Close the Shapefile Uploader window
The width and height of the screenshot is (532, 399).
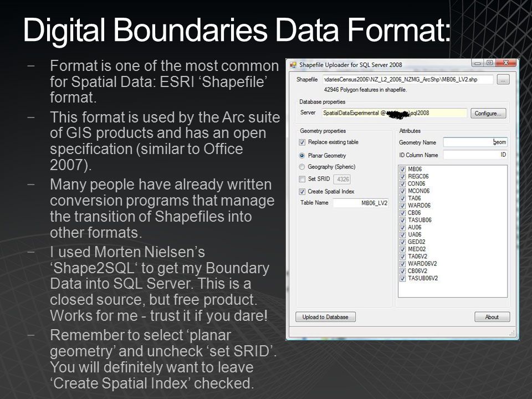[506, 63]
